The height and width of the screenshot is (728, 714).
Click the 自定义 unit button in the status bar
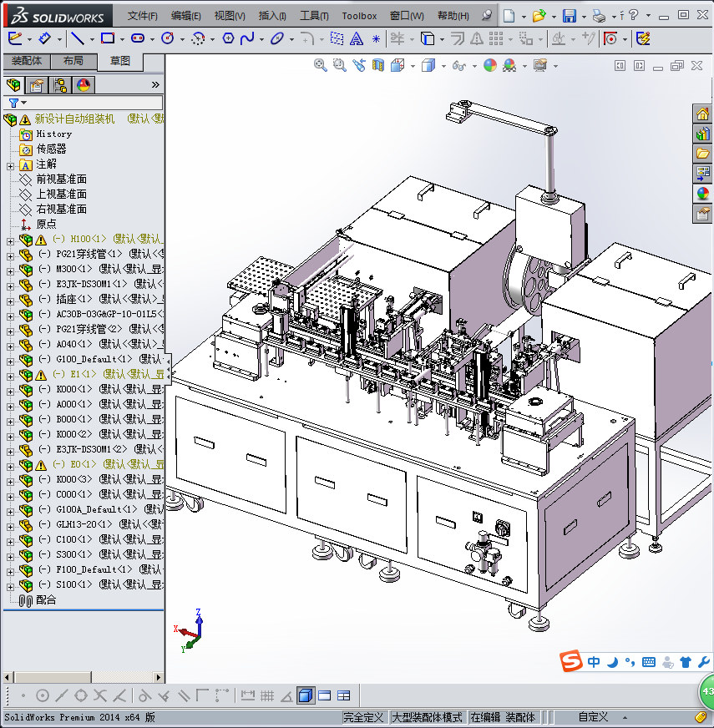tap(593, 717)
